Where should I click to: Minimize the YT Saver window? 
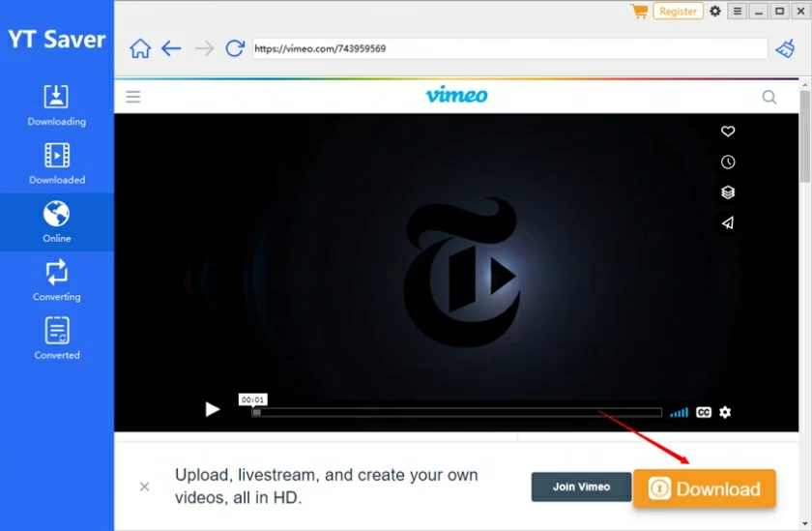(759, 11)
